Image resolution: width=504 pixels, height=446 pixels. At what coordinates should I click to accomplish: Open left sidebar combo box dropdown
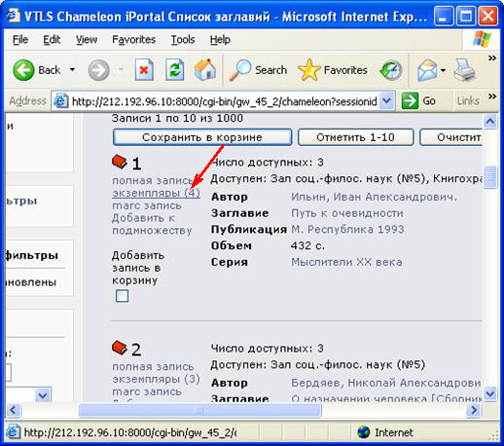(x=43, y=395)
